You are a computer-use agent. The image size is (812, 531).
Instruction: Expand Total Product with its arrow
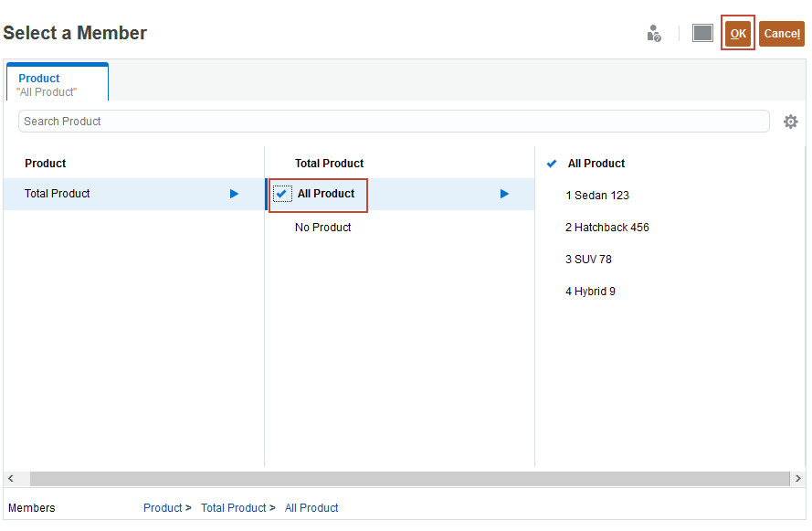click(x=235, y=194)
